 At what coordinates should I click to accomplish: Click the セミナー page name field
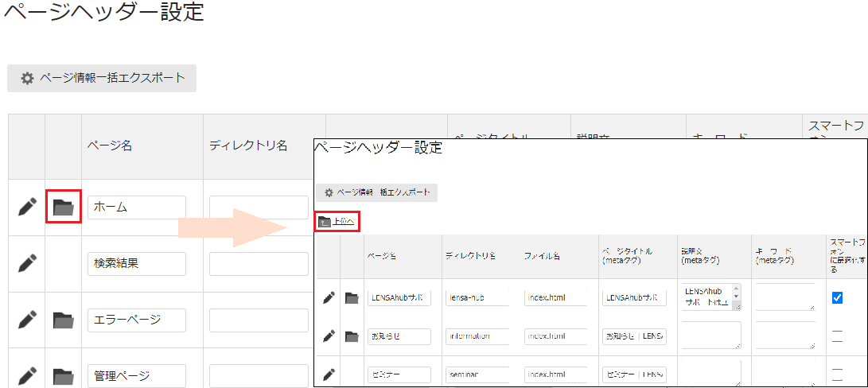[x=399, y=374]
